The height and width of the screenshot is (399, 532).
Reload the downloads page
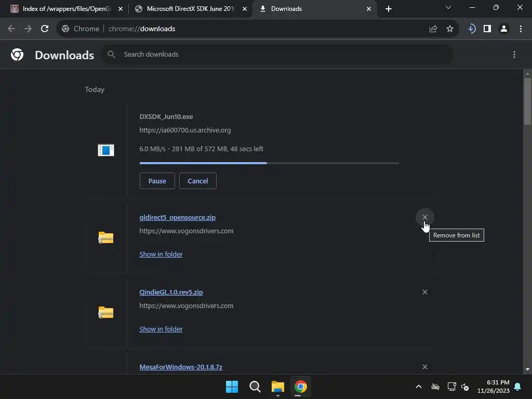click(45, 29)
